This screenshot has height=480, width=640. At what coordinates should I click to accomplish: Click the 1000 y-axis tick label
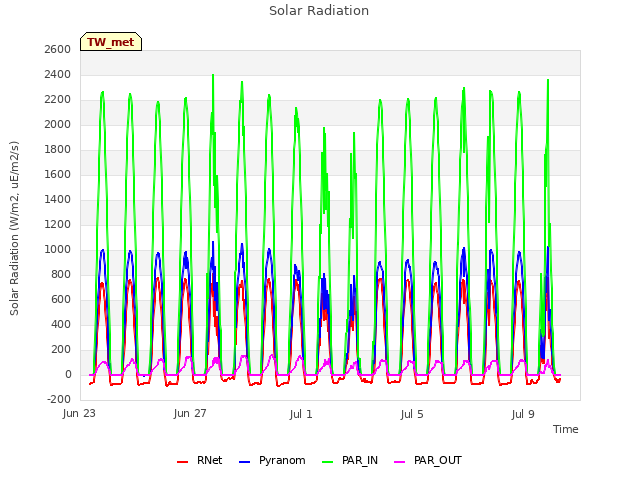(58, 249)
